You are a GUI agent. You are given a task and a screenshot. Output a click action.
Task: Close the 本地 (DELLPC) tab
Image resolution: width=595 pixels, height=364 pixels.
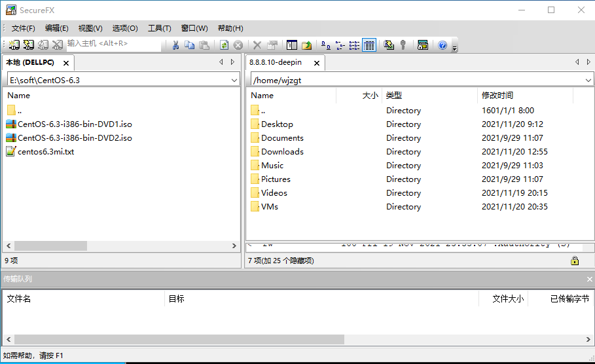(66, 63)
